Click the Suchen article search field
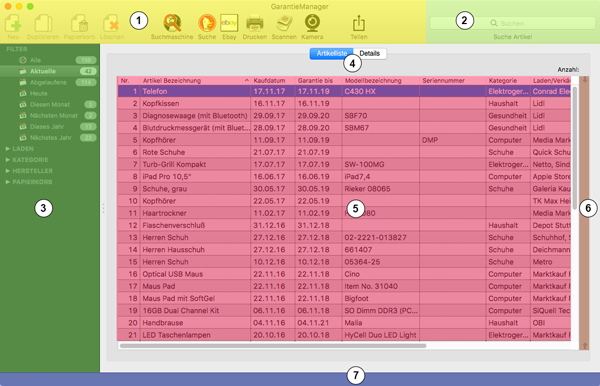The width and height of the screenshot is (600, 386). 512,23
